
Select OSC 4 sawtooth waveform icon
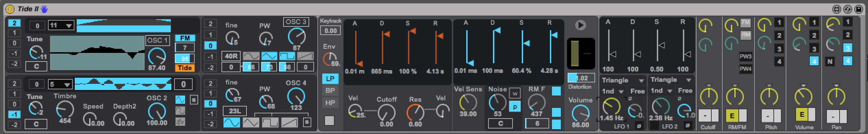point(289,122)
